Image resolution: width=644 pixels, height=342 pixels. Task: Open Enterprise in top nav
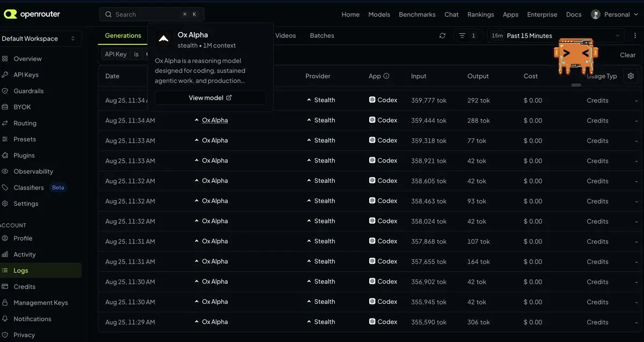point(542,14)
